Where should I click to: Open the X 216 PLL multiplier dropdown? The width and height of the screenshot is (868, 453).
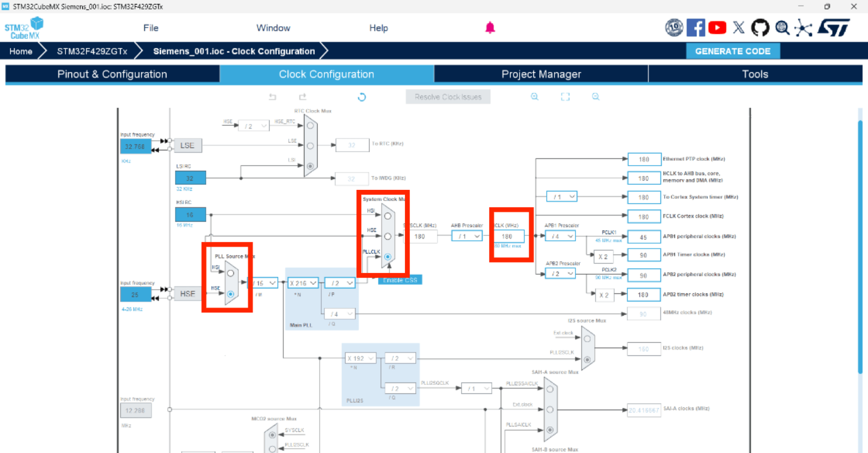click(303, 283)
